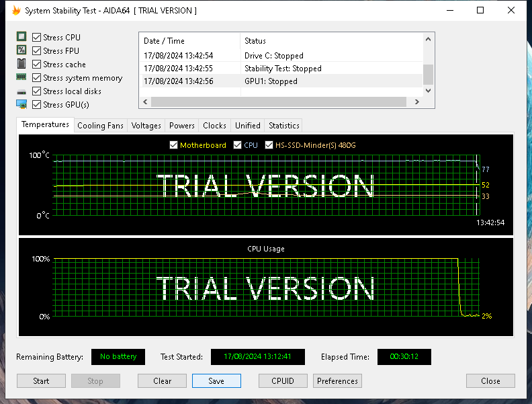Maximize the System Stability Test window
The height and width of the screenshot is (404, 532).
pos(480,11)
